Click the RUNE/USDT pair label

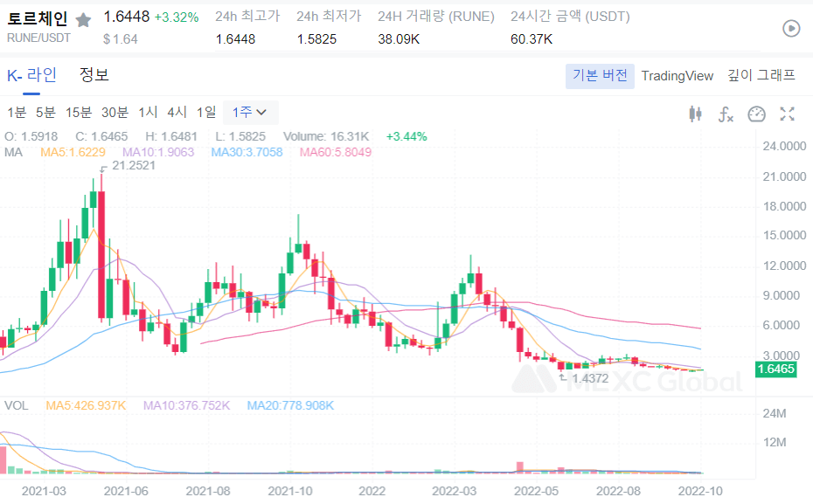coord(38,38)
